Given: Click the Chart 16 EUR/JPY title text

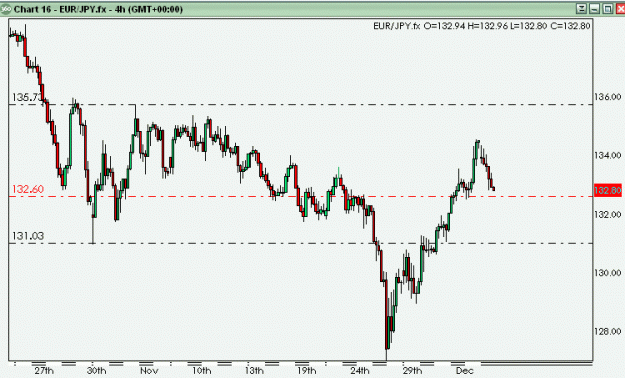Looking at the screenshot, I should click(98, 9).
